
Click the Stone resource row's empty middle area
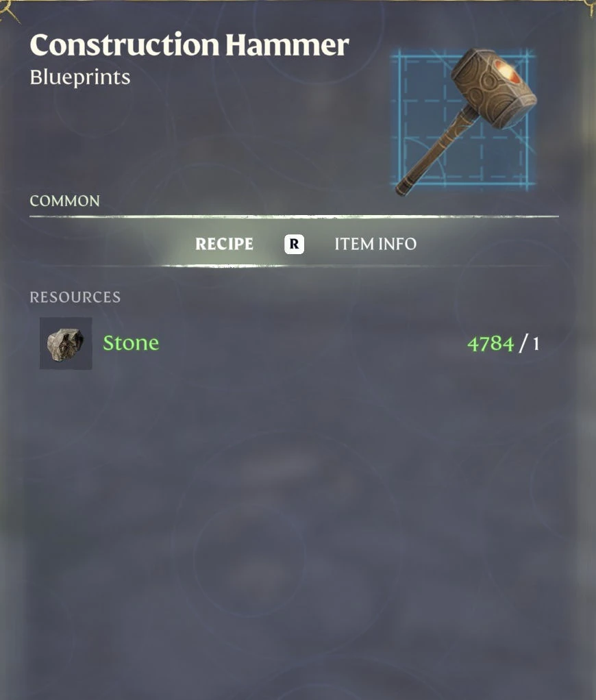click(x=312, y=343)
